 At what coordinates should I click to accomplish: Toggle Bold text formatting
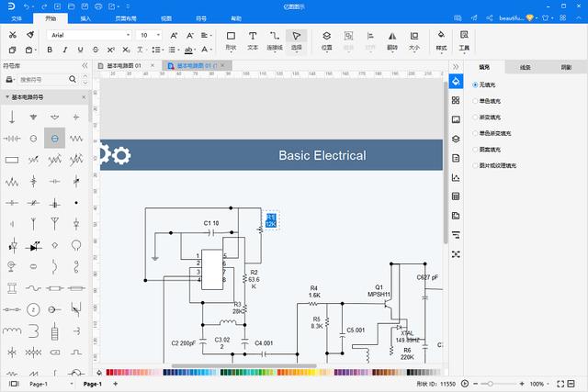(x=50, y=50)
